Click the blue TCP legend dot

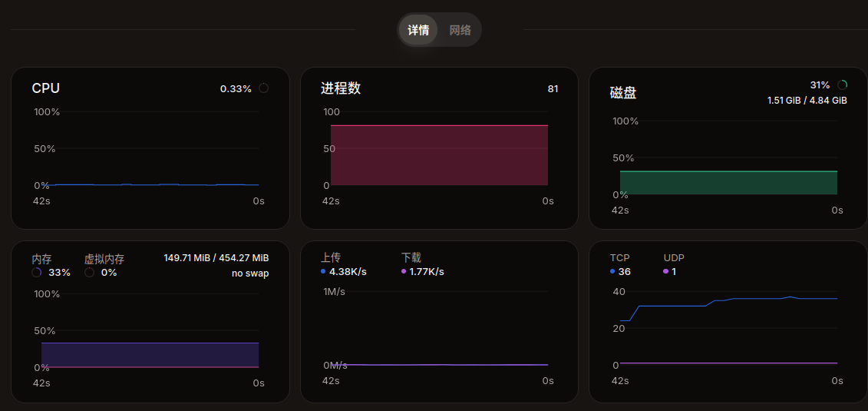coord(612,271)
